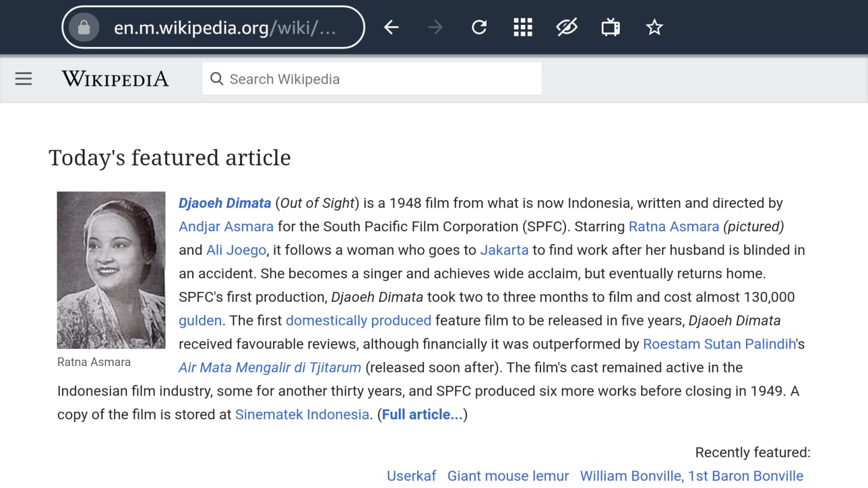Image resolution: width=868 pixels, height=488 pixels.
Task: Bookmark this page with the star
Action: point(654,27)
